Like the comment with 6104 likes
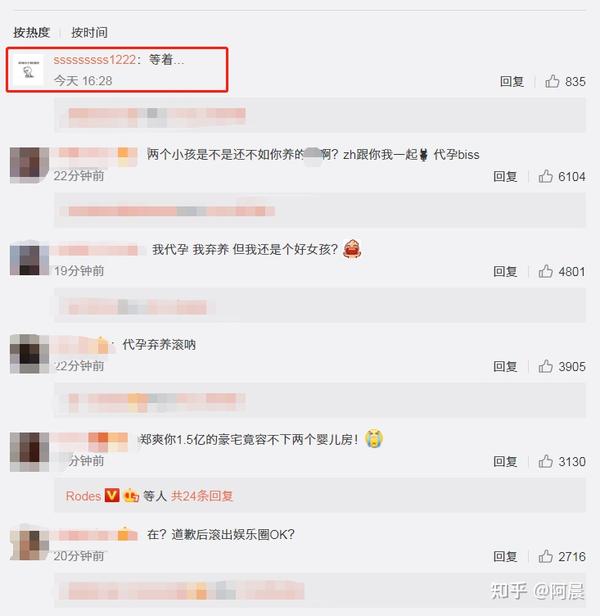600x616 pixels. tap(545, 176)
